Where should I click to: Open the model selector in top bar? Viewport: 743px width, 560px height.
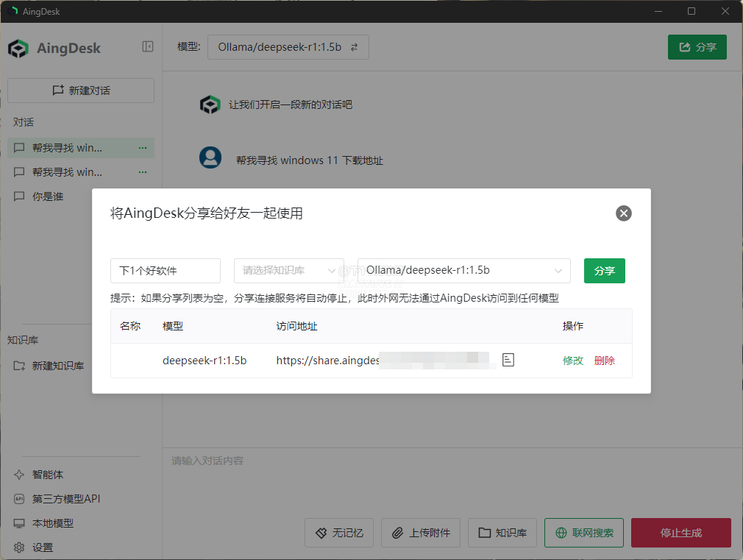pyautogui.click(x=288, y=47)
